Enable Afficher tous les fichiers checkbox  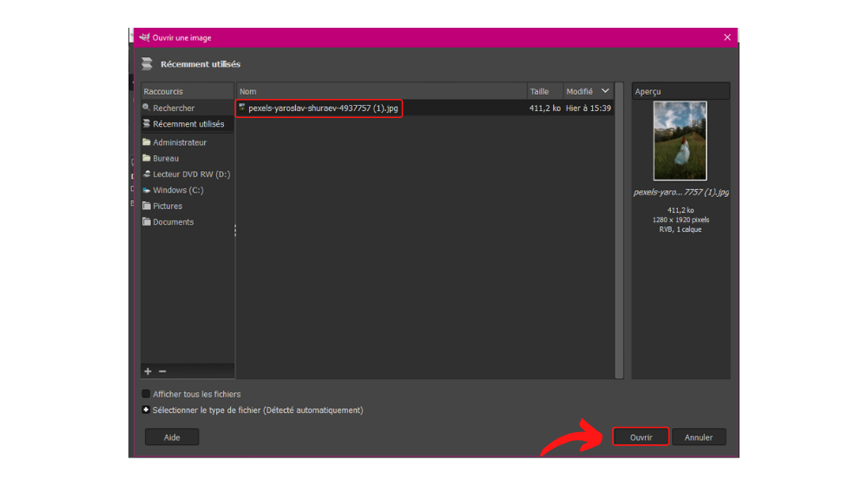pos(146,393)
